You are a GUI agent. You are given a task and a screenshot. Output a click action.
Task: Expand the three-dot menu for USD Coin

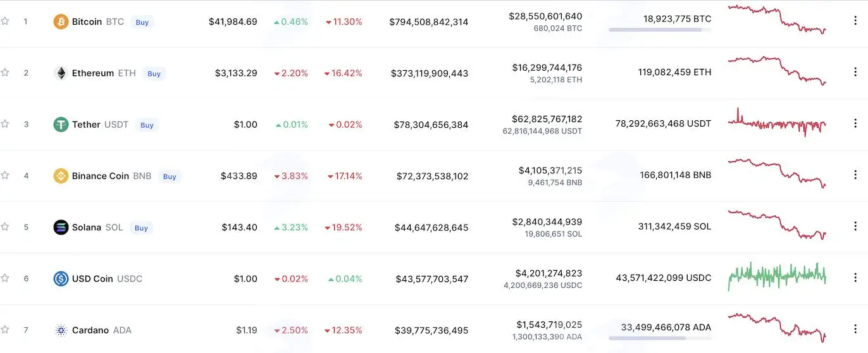pyautogui.click(x=855, y=278)
